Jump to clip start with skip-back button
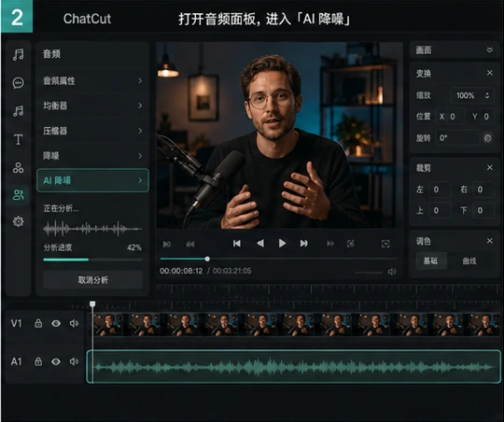 [236, 244]
